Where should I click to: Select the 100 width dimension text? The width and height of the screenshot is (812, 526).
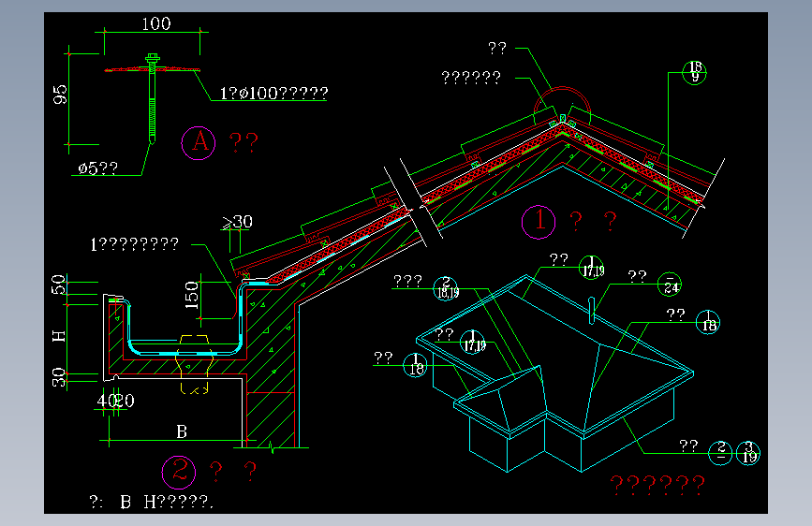(x=156, y=23)
